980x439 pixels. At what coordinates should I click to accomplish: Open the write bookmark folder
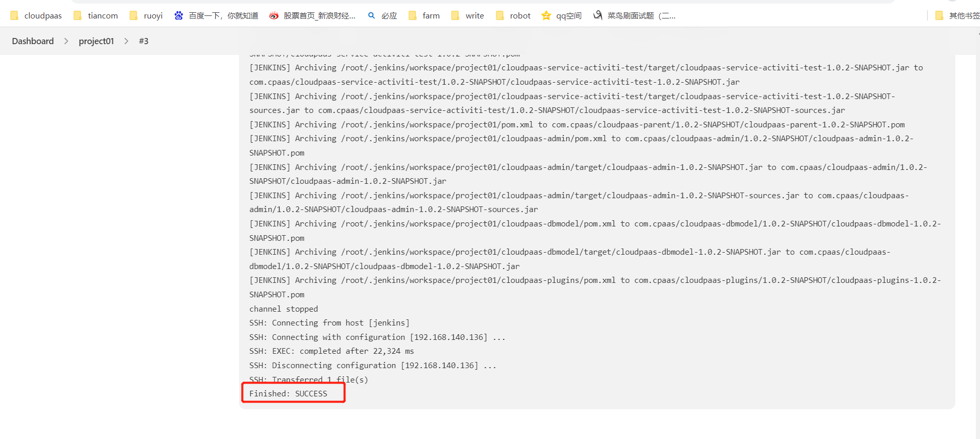point(468,16)
